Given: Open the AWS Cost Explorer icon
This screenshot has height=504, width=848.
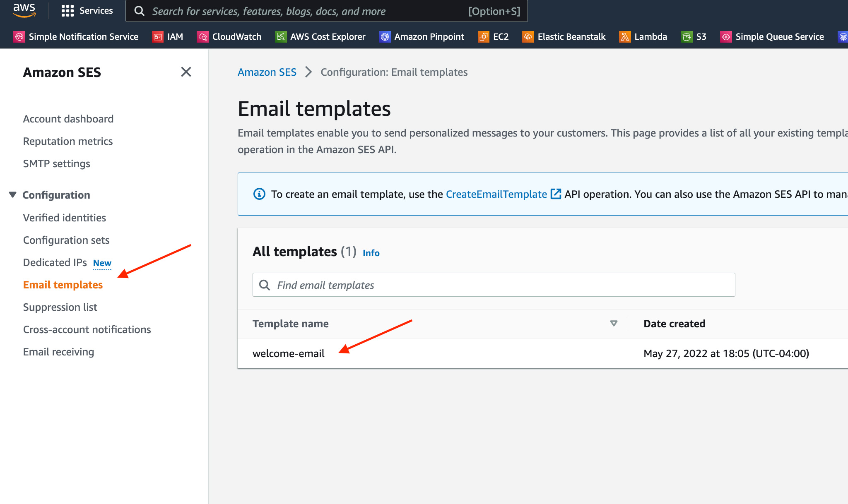Looking at the screenshot, I should pos(281,37).
